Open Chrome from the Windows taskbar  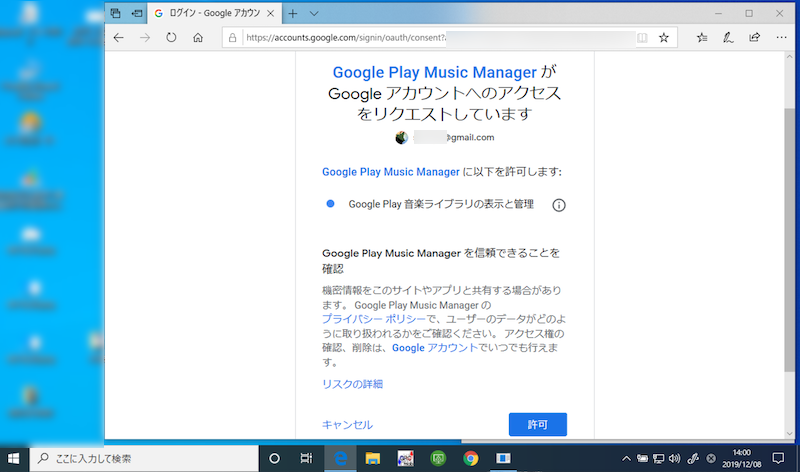pyautogui.click(x=471, y=459)
